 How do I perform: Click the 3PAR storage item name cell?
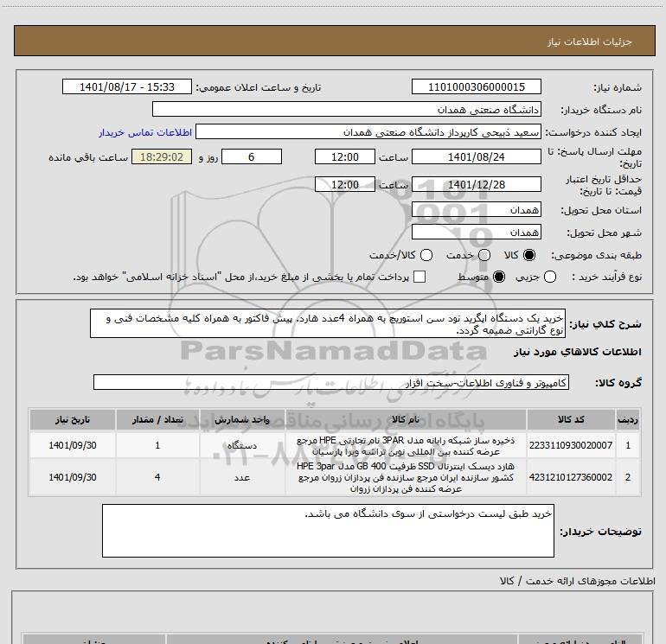pyautogui.click(x=406, y=446)
